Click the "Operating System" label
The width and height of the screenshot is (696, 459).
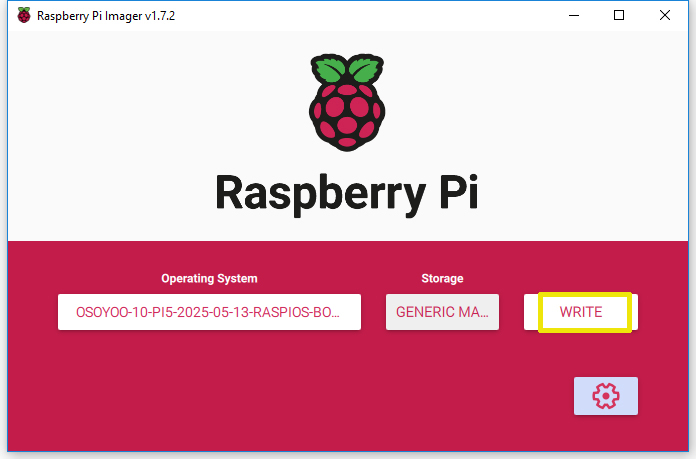tap(209, 278)
